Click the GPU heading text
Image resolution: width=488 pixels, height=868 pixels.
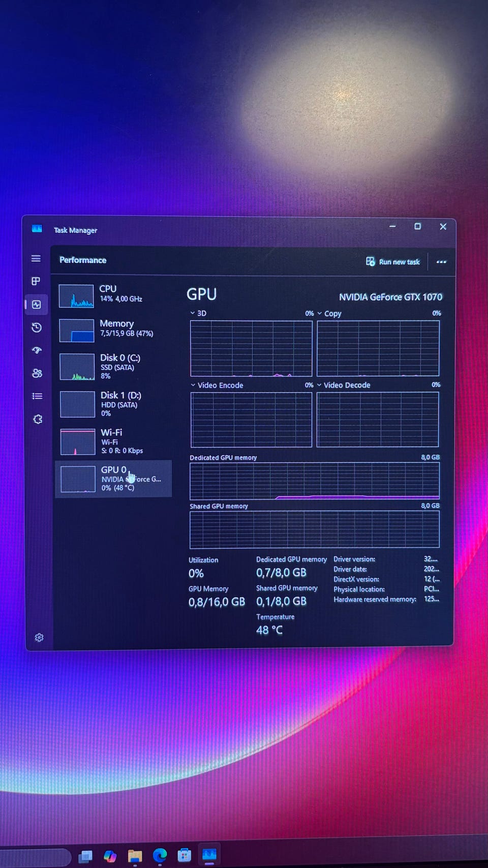202,294
